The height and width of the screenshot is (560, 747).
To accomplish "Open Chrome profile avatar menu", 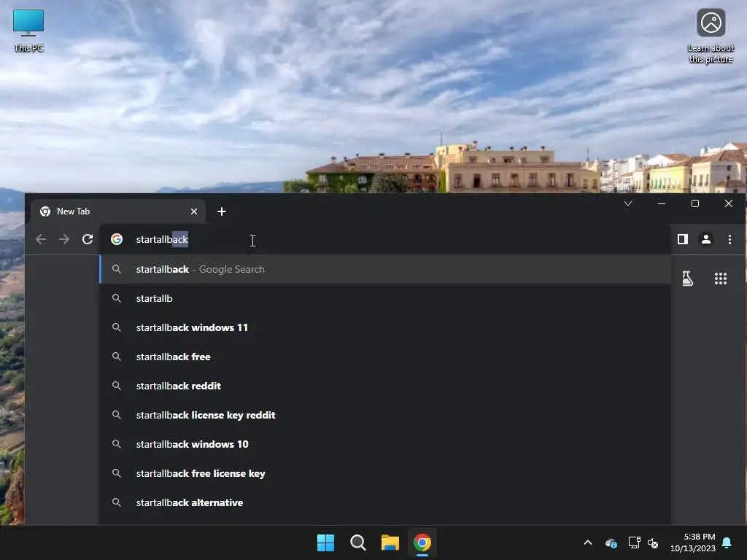I will (x=706, y=239).
